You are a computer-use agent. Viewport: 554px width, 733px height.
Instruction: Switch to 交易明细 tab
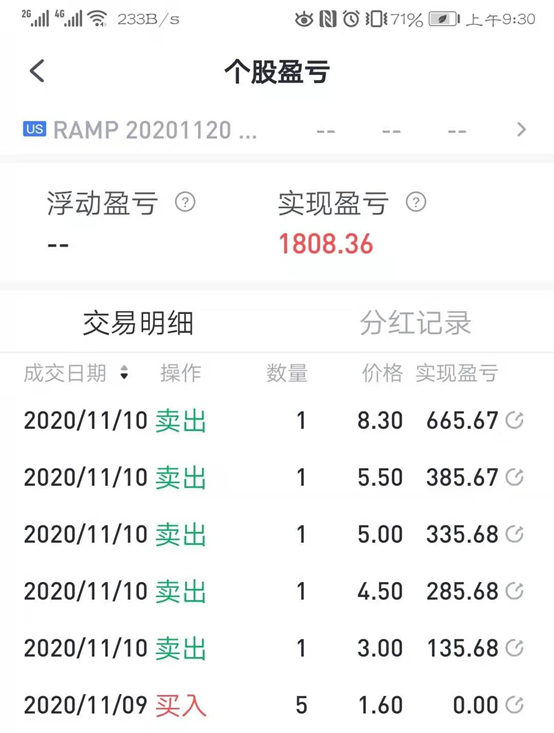click(138, 323)
